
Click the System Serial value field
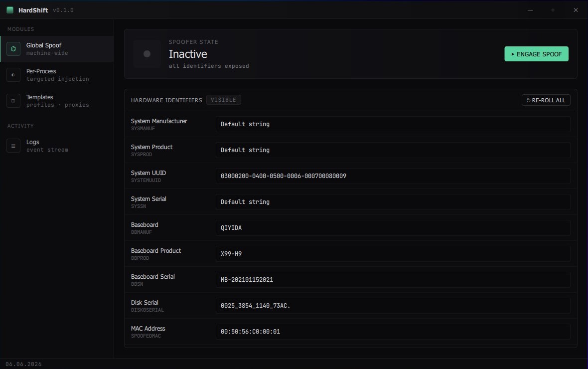393,201
